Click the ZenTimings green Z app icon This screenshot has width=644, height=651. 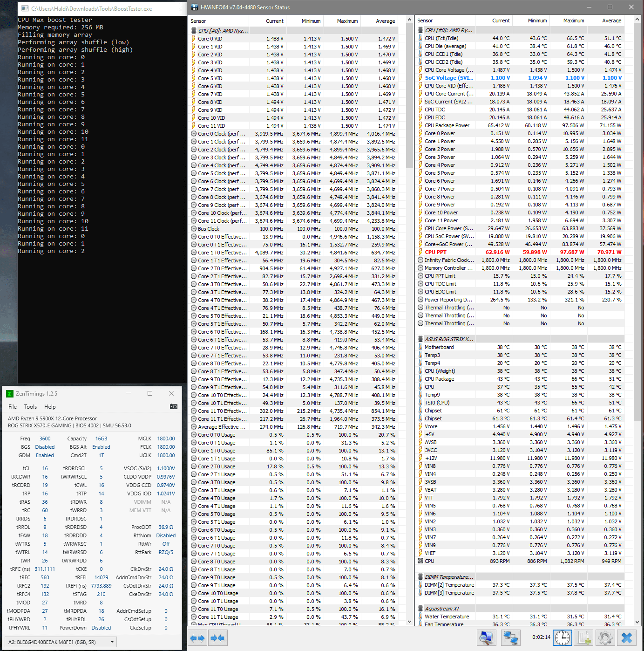(10, 394)
